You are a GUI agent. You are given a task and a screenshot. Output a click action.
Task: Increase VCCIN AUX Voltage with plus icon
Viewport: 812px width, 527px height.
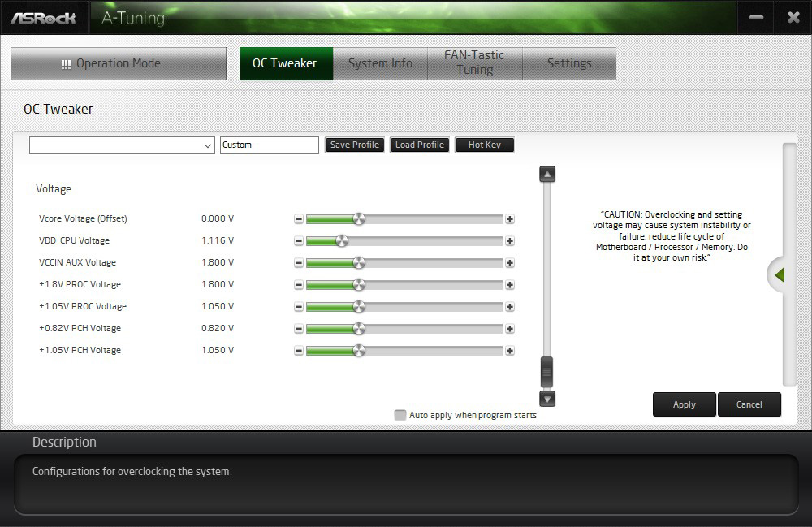(x=510, y=263)
